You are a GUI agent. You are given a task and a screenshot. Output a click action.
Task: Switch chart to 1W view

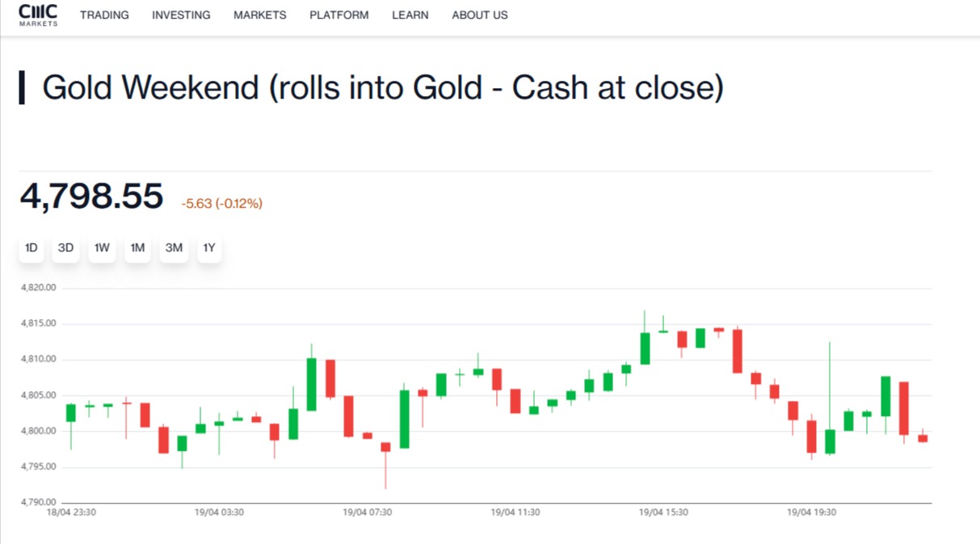pos(101,248)
